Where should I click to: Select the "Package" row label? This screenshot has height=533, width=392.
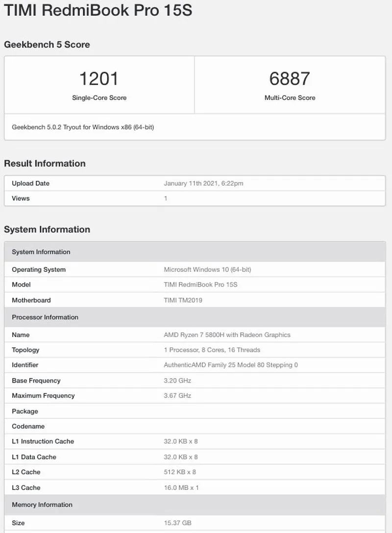[25, 411]
